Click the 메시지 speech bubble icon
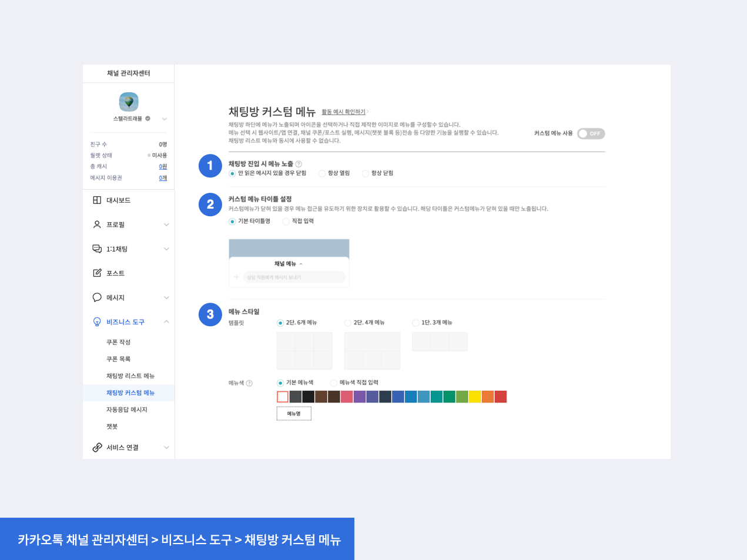This screenshot has height=560, width=747. [x=97, y=297]
